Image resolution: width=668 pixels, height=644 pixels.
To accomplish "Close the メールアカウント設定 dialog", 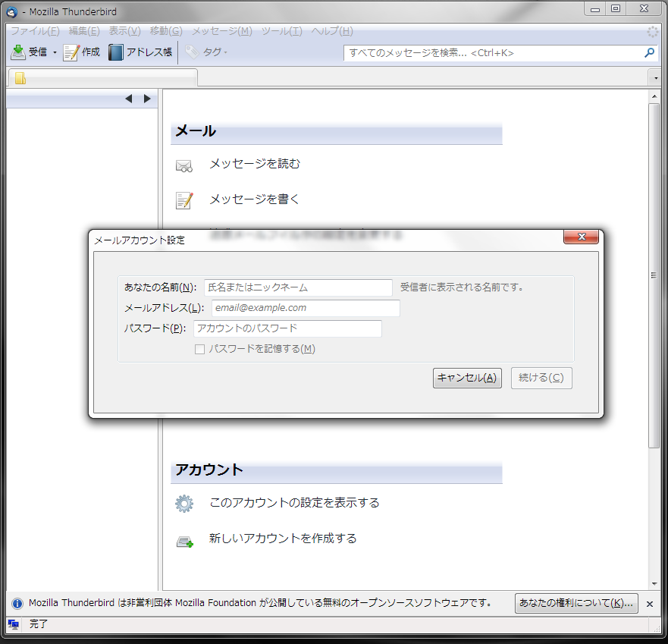I will 581,237.
